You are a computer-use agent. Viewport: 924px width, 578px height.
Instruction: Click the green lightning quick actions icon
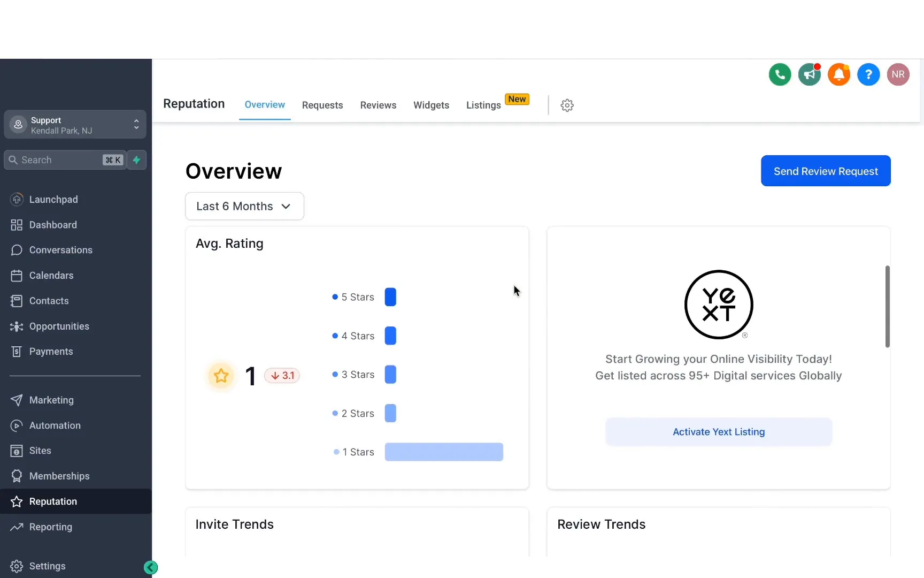pyautogui.click(x=137, y=159)
